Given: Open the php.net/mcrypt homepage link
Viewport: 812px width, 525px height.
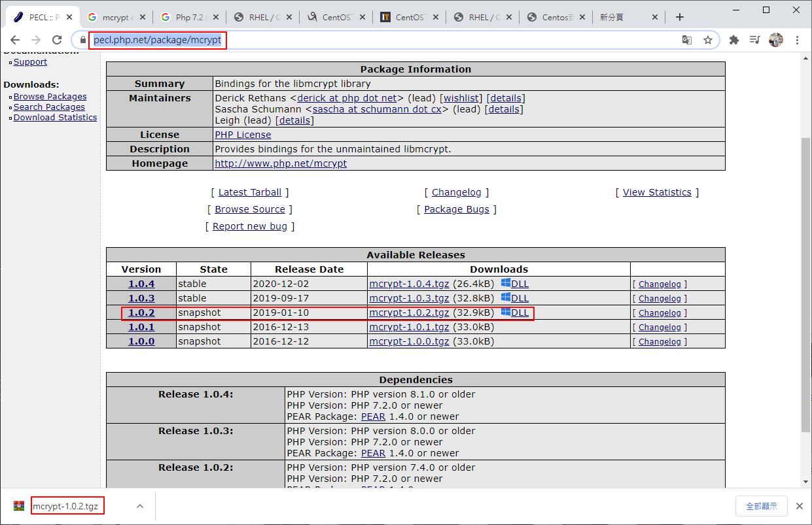Looking at the screenshot, I should [281, 163].
